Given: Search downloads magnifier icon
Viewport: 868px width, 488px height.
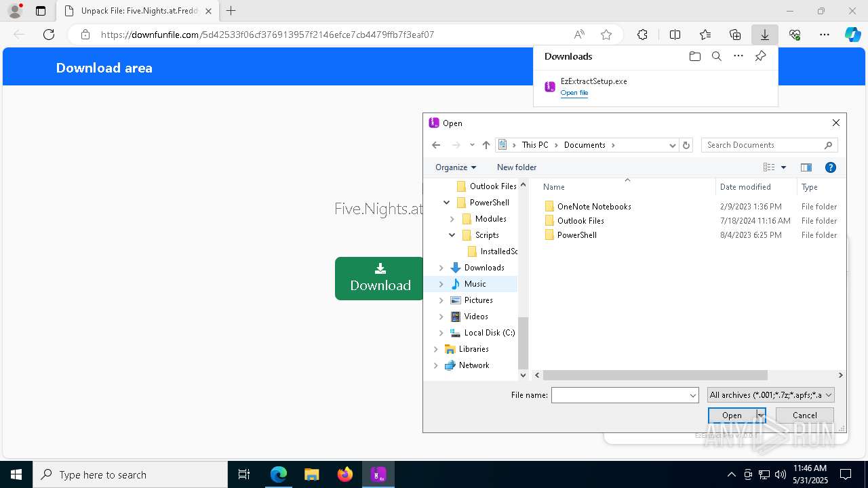Looking at the screenshot, I should [717, 56].
